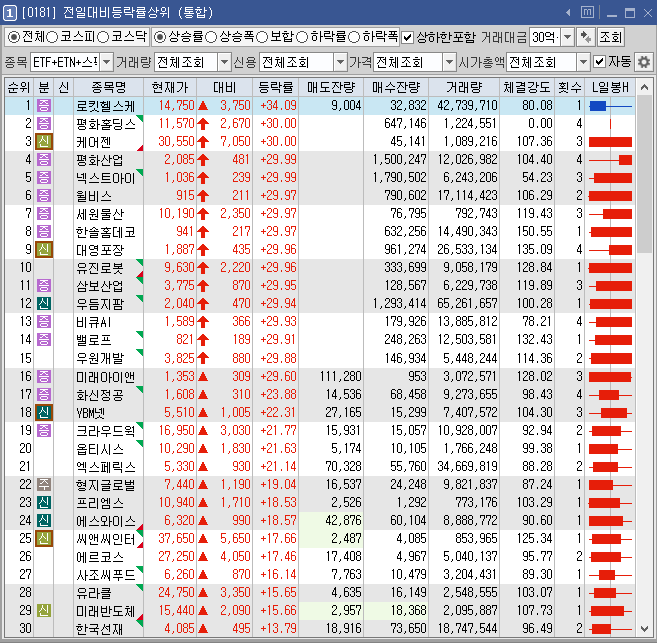The image size is (657, 643).
Task: Open the 신용 전체조회 dropdown
Action: click(x=340, y=62)
